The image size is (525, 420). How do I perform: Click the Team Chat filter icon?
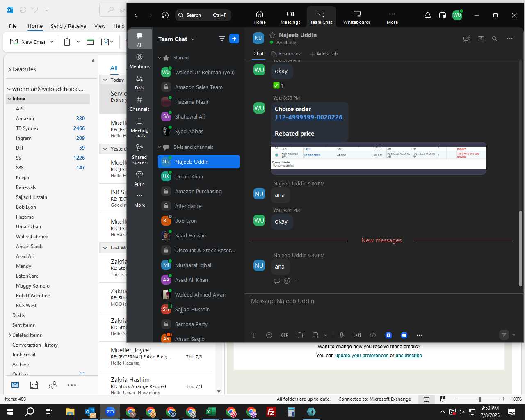click(221, 39)
